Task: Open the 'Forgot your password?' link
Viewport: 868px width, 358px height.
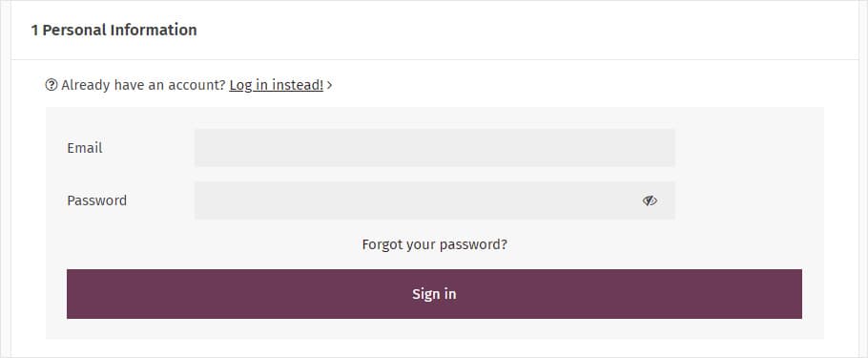Action: 435,244
